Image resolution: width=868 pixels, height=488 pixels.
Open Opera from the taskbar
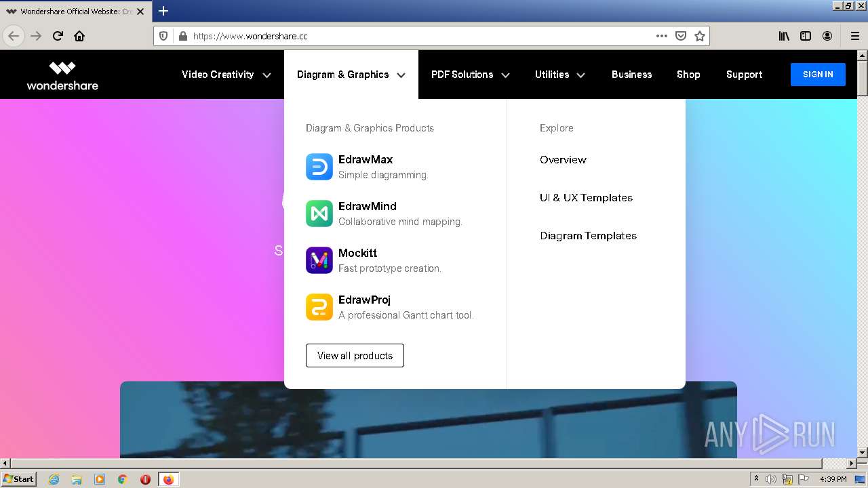(x=145, y=479)
